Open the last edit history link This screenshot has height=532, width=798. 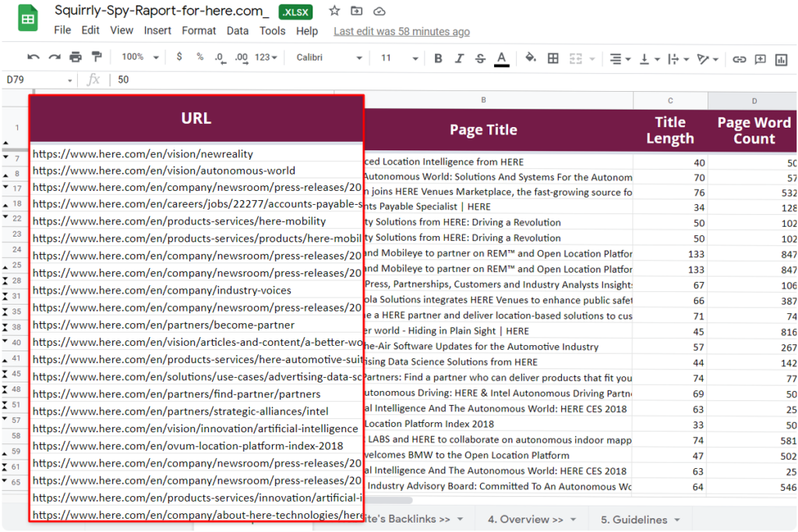(401, 31)
